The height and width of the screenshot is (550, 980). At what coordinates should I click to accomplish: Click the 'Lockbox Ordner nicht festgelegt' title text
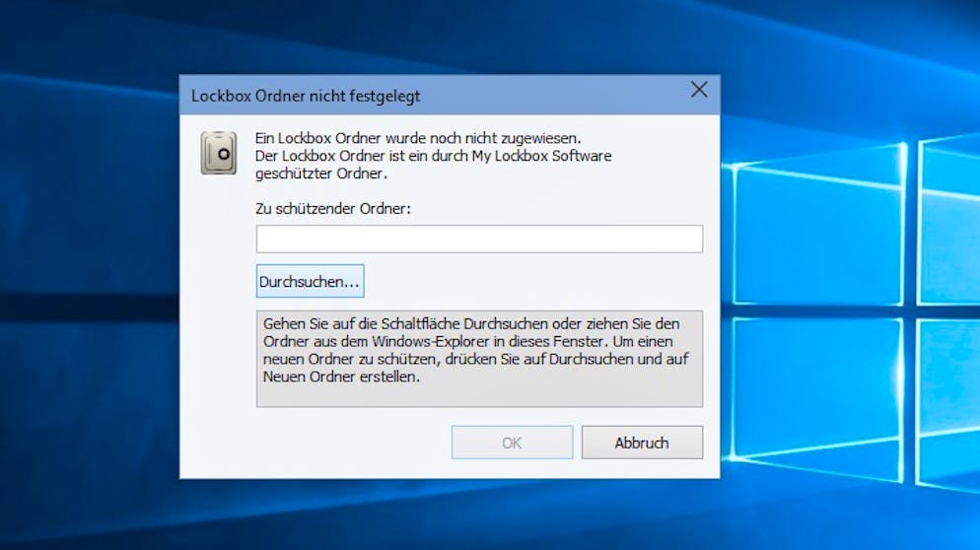click(x=306, y=97)
